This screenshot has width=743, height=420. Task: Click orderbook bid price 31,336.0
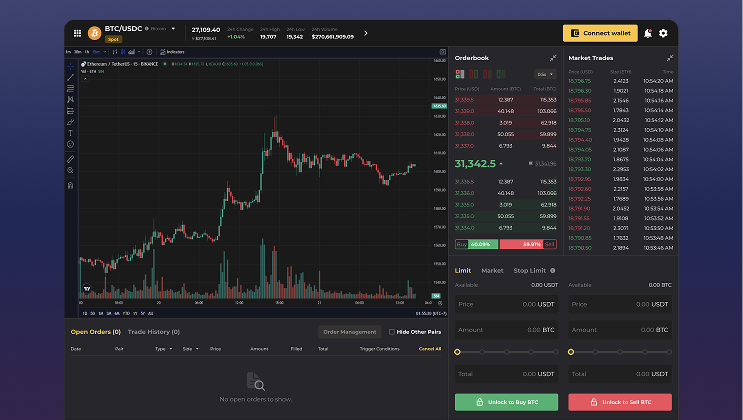coord(464,193)
